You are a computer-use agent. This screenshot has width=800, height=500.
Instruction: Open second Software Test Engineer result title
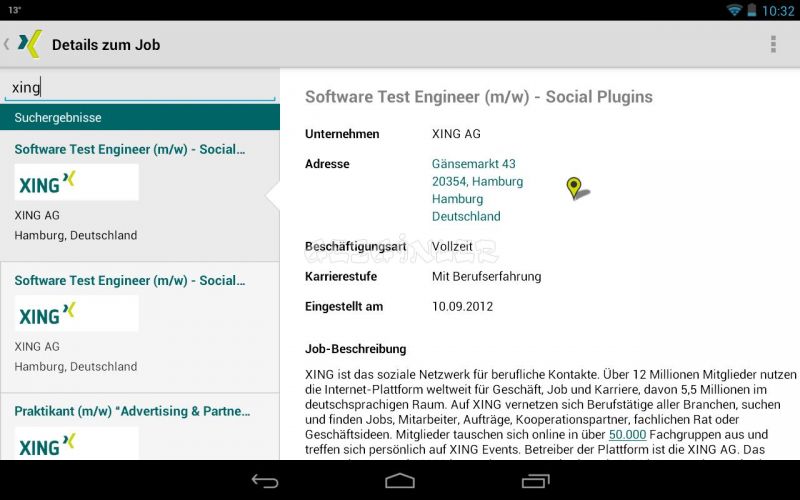click(130, 281)
